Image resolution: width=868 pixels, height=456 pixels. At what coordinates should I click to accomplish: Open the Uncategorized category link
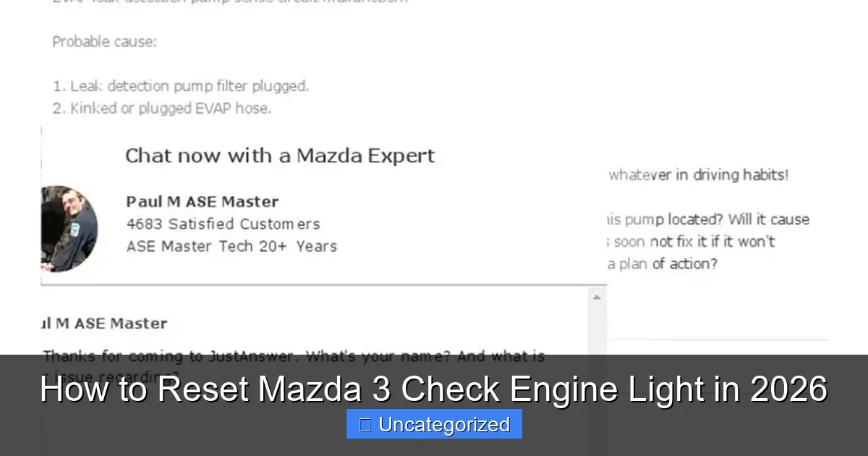(444, 425)
